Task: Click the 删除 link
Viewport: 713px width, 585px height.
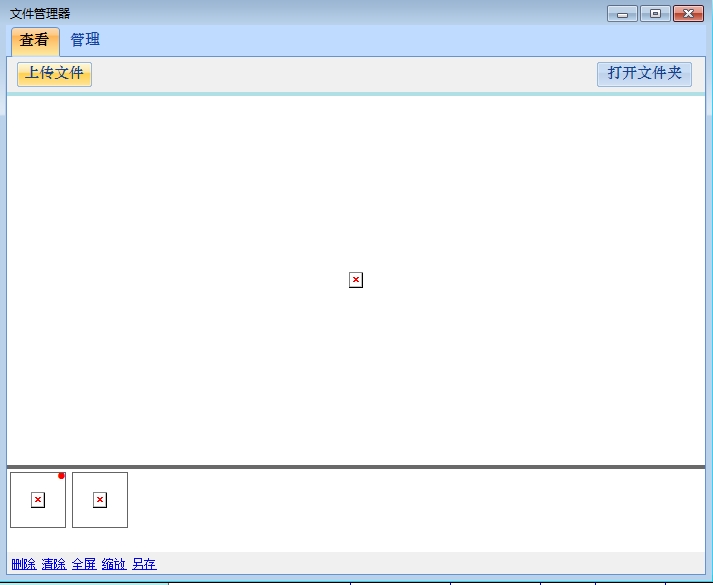Action: tap(24, 564)
